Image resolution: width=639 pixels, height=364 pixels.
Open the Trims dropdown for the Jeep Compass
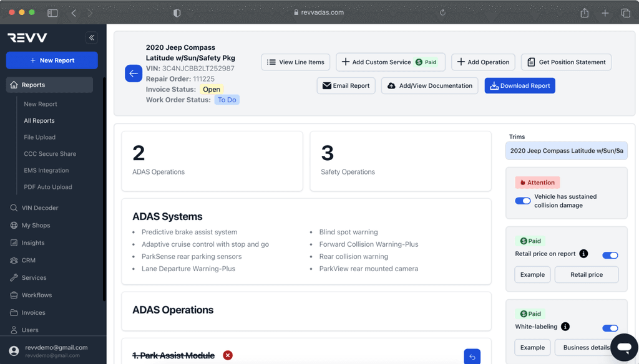(x=566, y=150)
